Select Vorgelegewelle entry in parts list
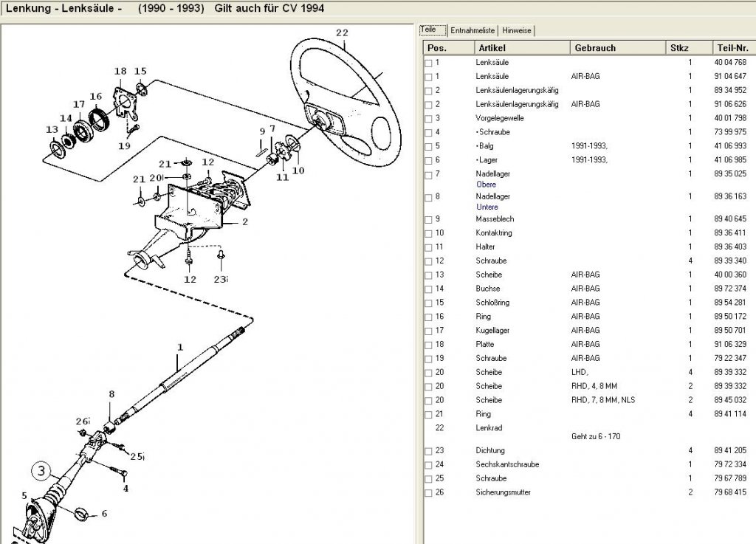This screenshot has height=544, width=756. (500, 118)
